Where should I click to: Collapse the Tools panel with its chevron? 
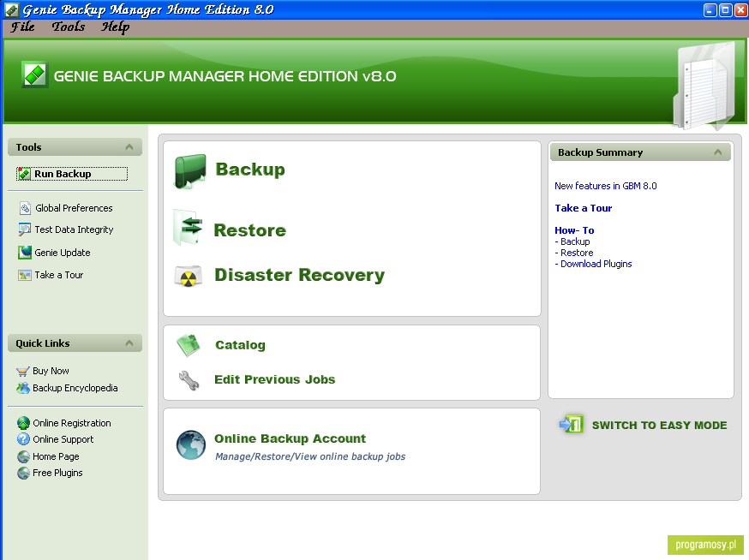(129, 147)
